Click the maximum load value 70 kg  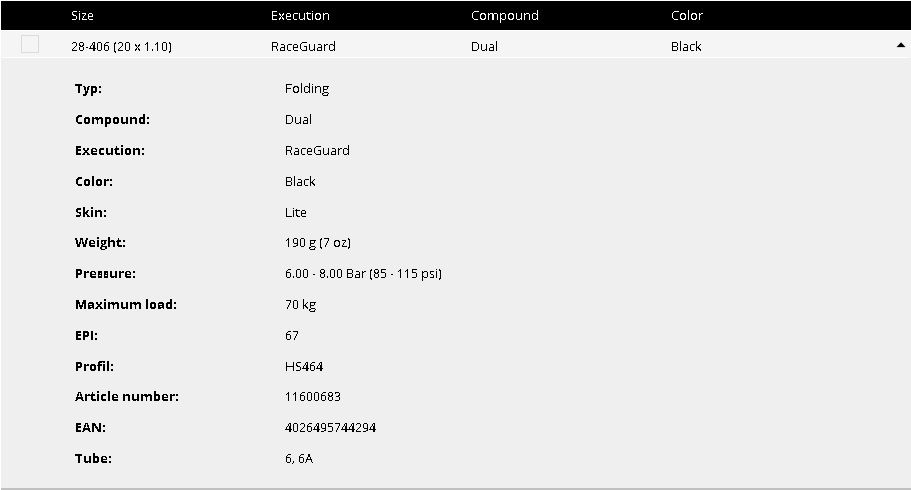pos(300,305)
